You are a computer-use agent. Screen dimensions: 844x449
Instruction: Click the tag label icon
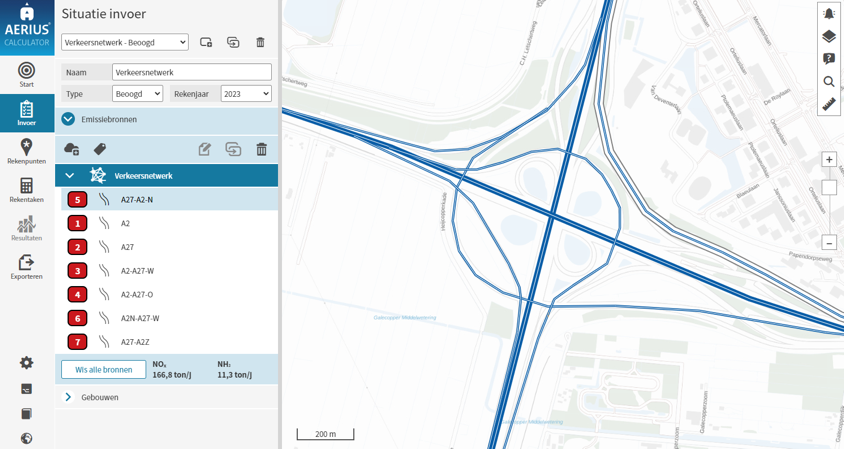click(100, 149)
